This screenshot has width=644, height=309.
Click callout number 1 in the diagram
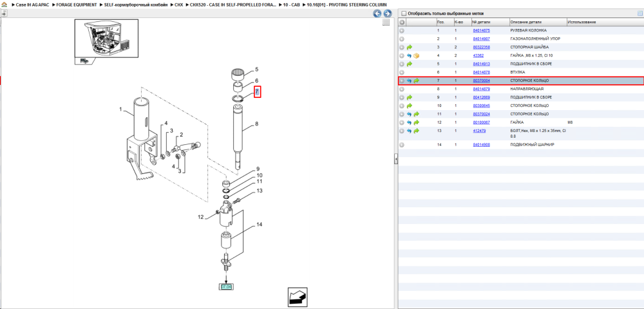pyautogui.click(x=121, y=109)
